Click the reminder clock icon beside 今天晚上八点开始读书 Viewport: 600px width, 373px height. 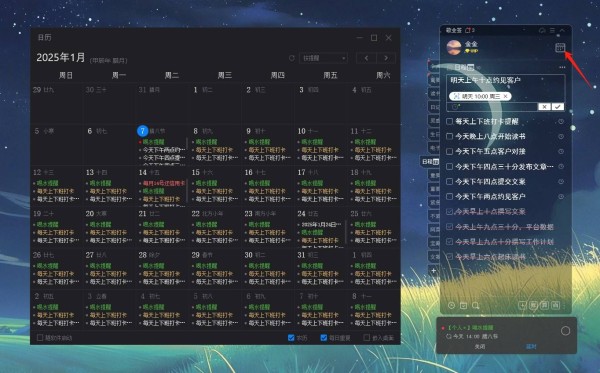coord(561,137)
